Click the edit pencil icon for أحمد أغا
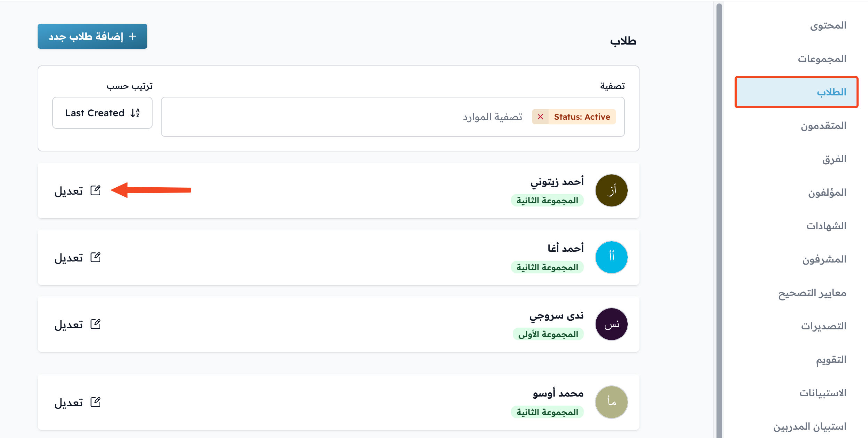Image resolution: width=868 pixels, height=438 pixels. (95, 257)
